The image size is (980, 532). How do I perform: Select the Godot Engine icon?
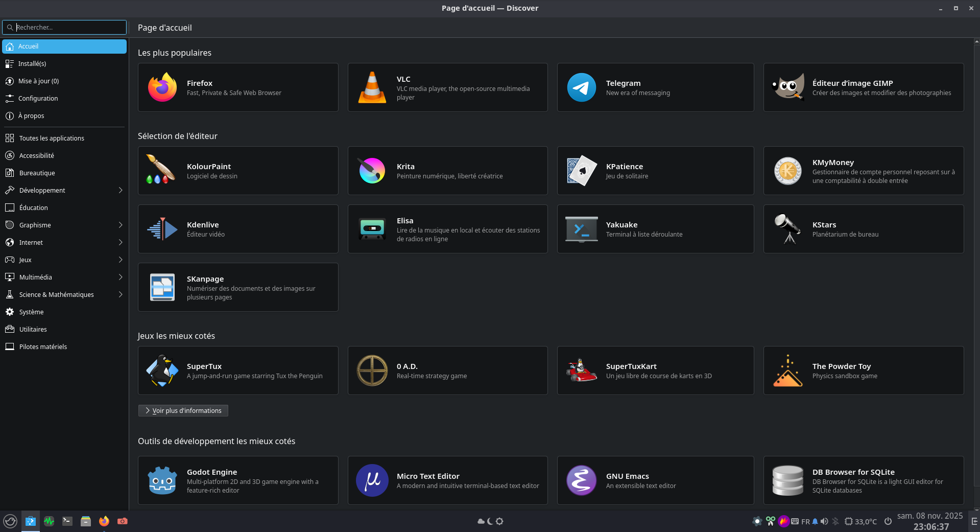[x=162, y=480]
